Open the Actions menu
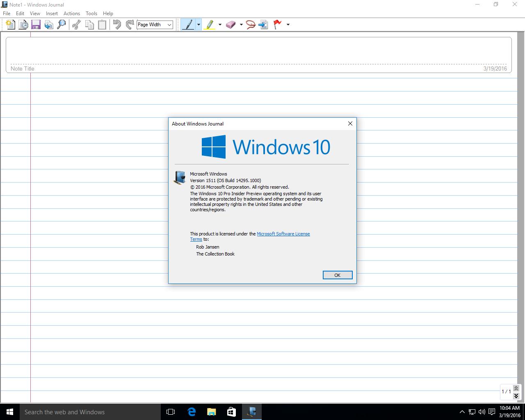 (x=72, y=14)
